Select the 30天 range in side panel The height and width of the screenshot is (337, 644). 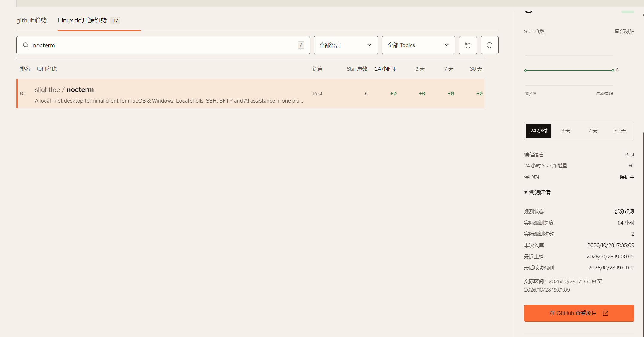[619, 131]
